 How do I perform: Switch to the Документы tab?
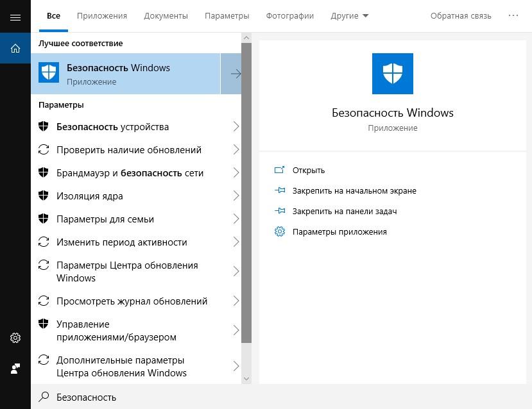click(166, 16)
